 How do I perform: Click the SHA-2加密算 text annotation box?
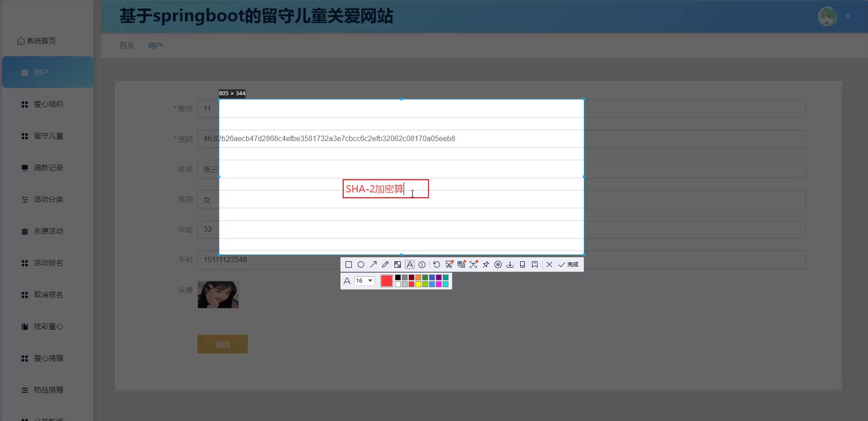point(385,189)
